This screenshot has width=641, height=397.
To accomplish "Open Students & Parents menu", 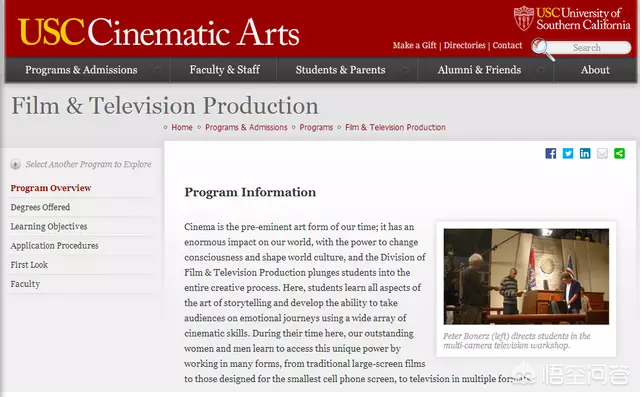I will point(341,70).
